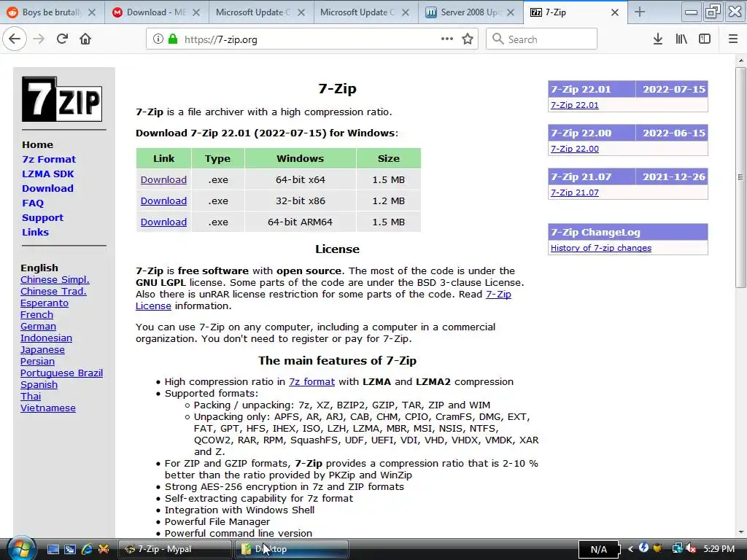Select 7-Zip - Mypal taskbar button

pyautogui.click(x=174, y=549)
